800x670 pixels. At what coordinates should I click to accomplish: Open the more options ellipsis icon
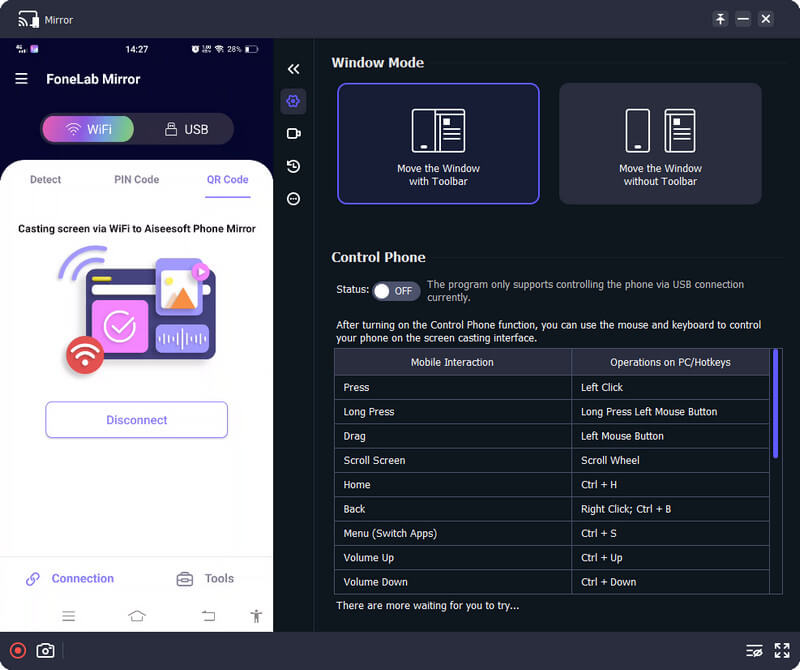tap(293, 199)
